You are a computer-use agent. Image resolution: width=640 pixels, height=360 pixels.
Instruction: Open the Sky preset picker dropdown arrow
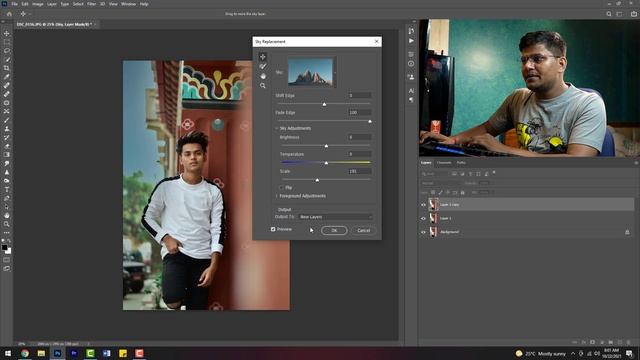335,73
